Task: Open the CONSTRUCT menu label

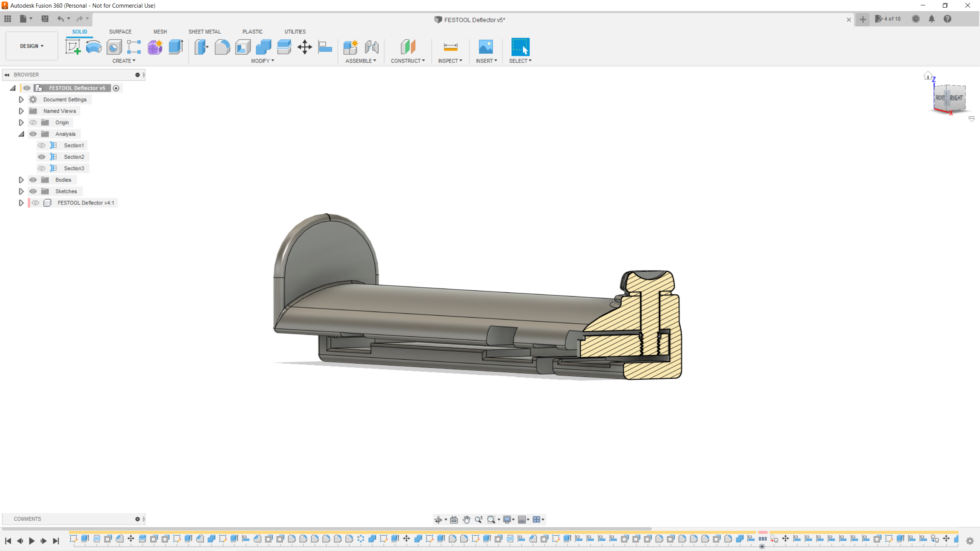Action: [407, 61]
